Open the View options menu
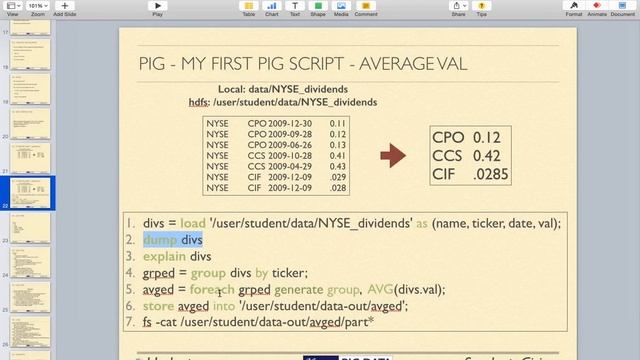The image size is (640, 360). pos(13,6)
